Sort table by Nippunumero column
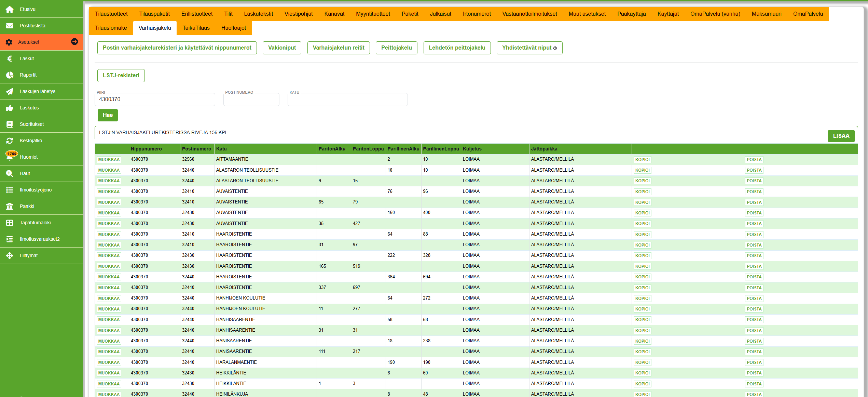The height and width of the screenshot is (397, 868). coord(146,149)
